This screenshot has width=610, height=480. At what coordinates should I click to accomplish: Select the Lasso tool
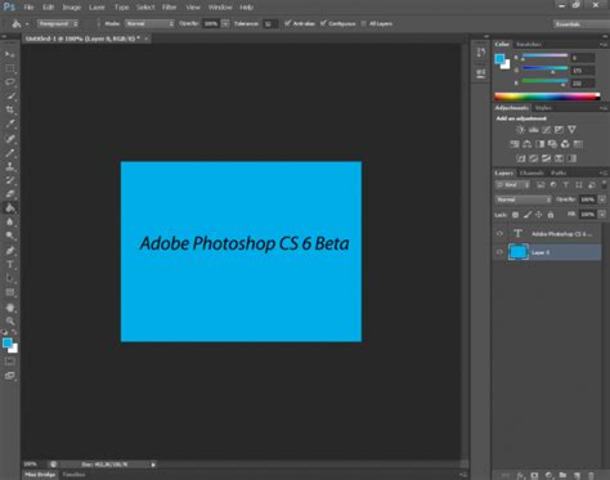[10, 82]
